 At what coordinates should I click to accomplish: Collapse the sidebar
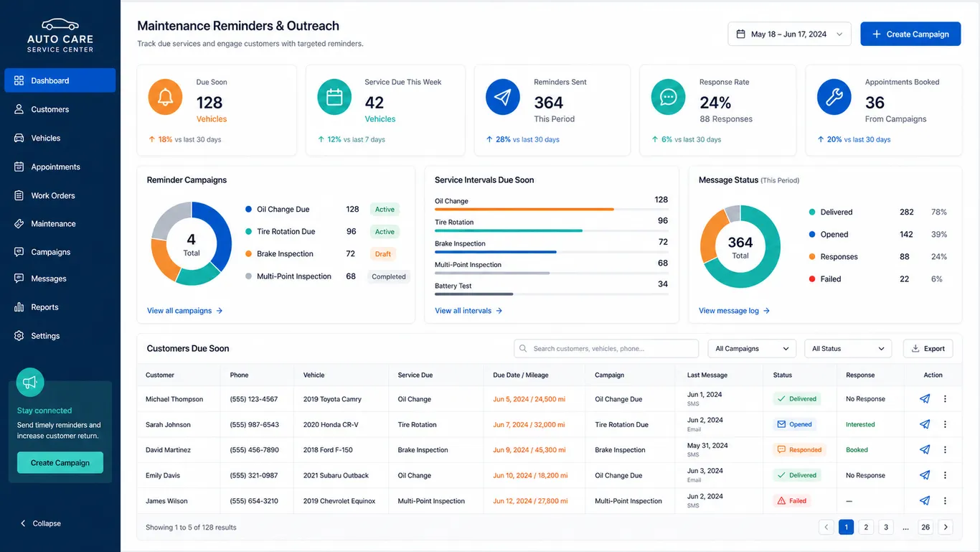click(41, 523)
